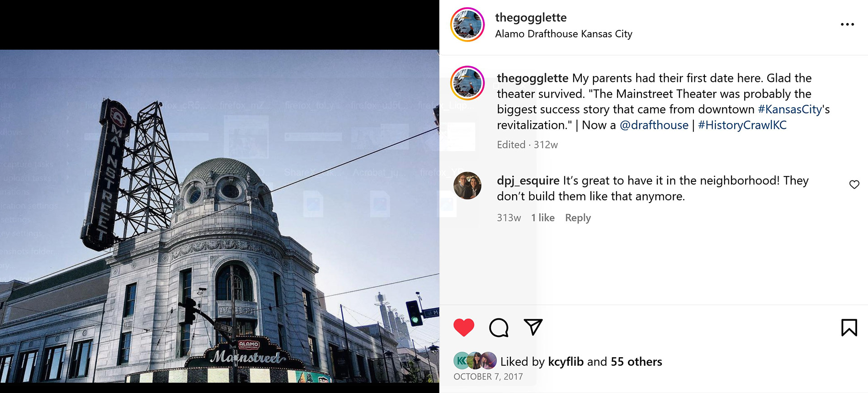
Task: Show the '55 others' who liked
Action: point(636,362)
